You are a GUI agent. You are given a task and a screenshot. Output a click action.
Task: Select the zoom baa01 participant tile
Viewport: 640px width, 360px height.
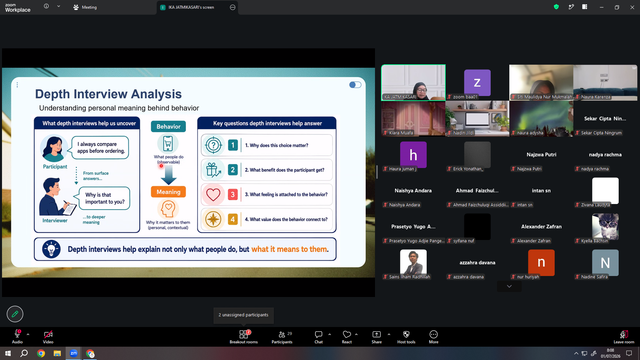click(477, 82)
